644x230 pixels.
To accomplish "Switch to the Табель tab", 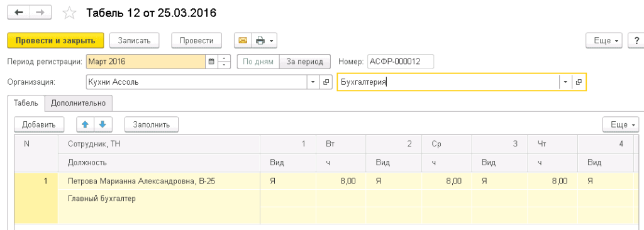I will 26,103.
